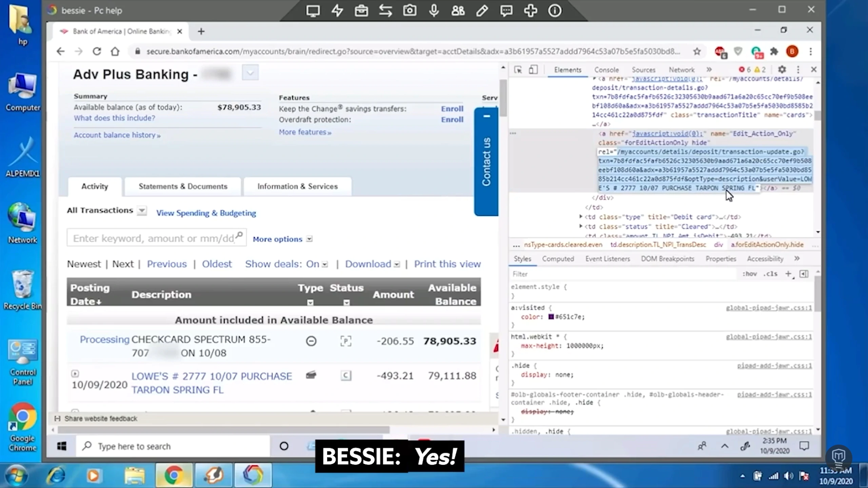Open the All Transactions dropdown

point(142,210)
